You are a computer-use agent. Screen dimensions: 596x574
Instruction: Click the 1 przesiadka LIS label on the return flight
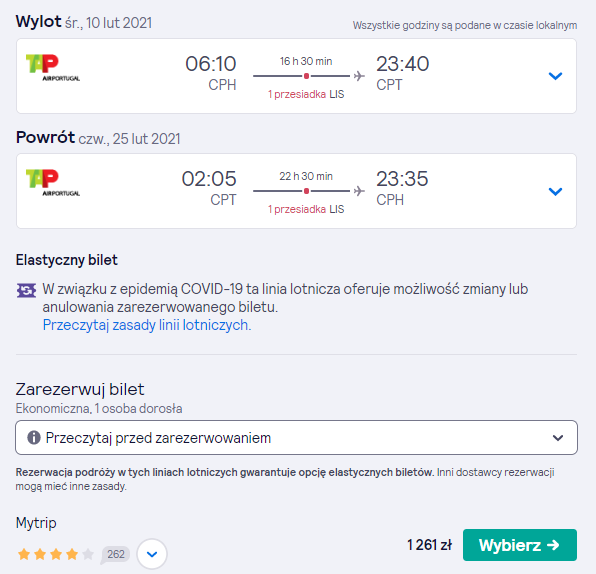pos(306,209)
